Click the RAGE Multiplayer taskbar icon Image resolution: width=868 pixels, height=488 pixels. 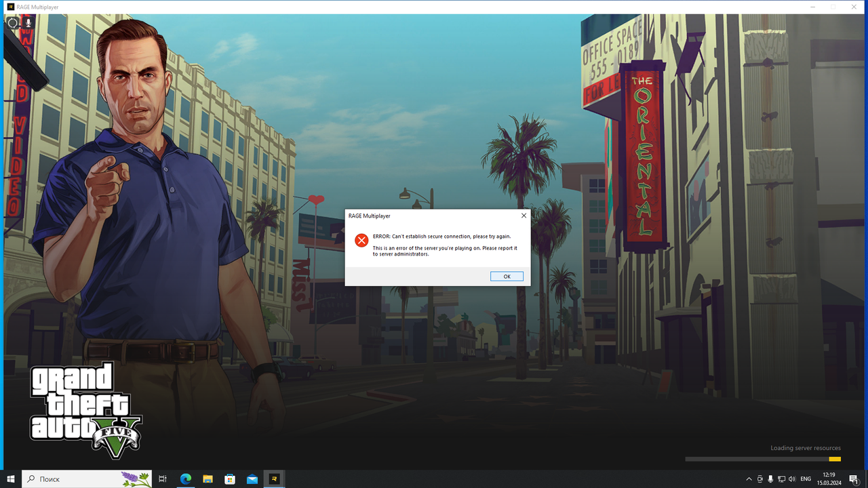point(275,479)
